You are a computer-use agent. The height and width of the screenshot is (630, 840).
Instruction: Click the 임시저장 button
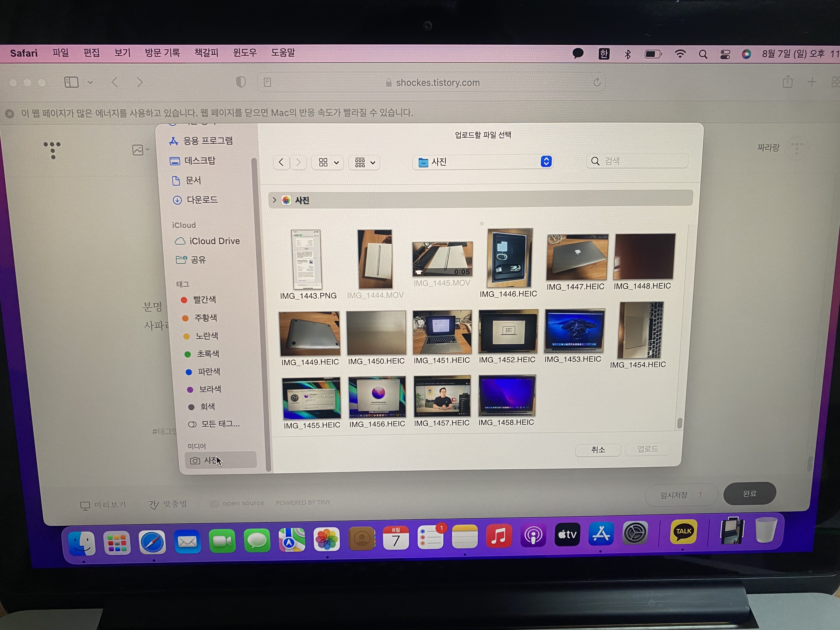(x=681, y=495)
